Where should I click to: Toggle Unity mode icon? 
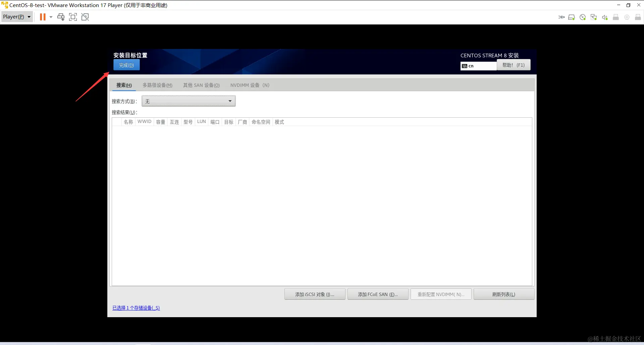85,17
